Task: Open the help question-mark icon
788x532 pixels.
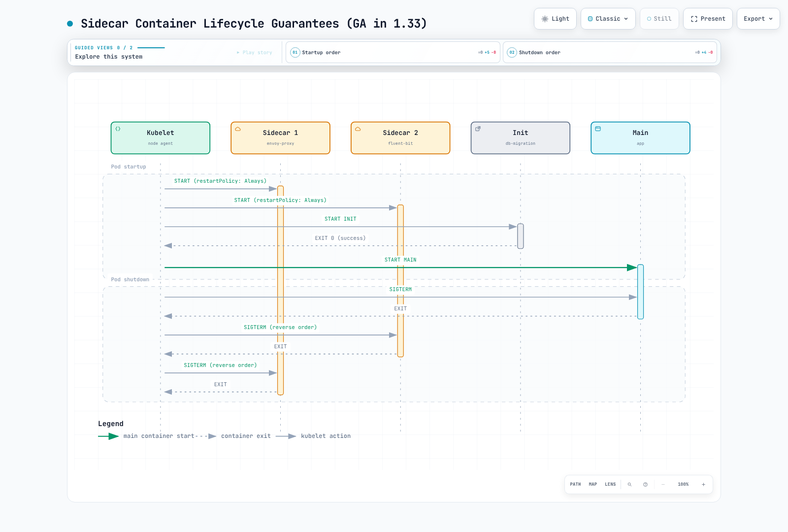Action: click(645, 484)
